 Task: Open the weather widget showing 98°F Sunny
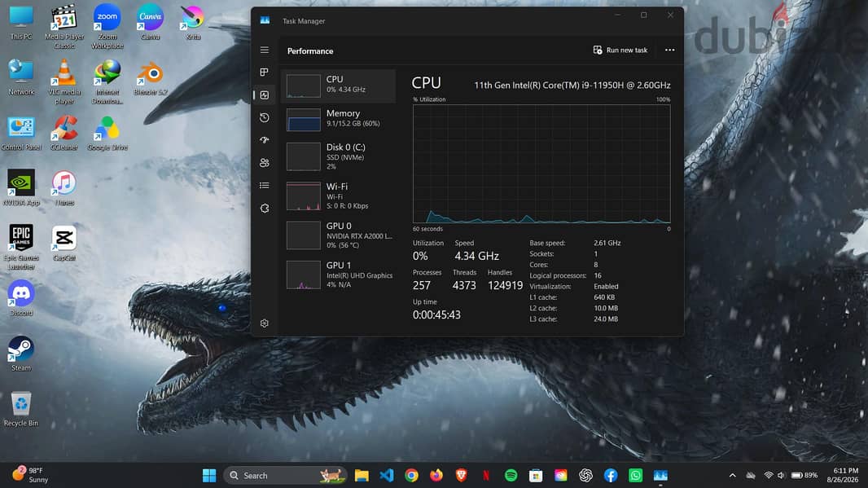[x=30, y=475]
